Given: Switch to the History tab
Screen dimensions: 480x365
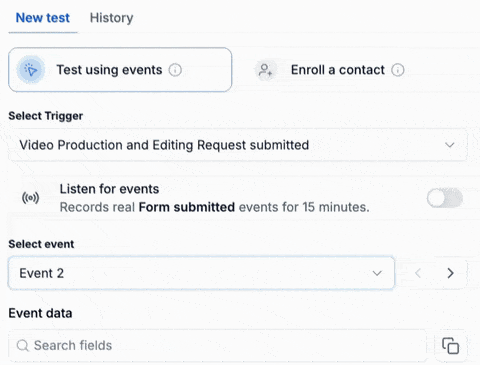Looking at the screenshot, I should (x=111, y=18).
